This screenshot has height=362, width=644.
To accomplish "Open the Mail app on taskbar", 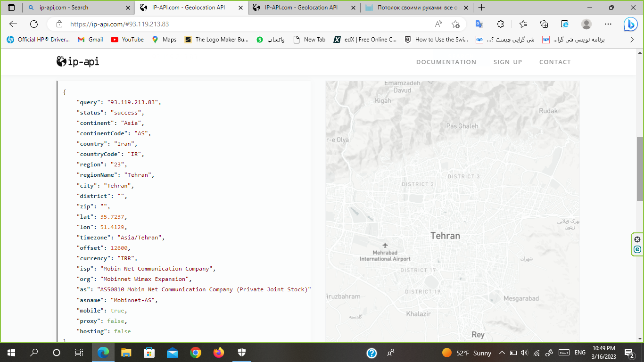I will tap(172, 353).
